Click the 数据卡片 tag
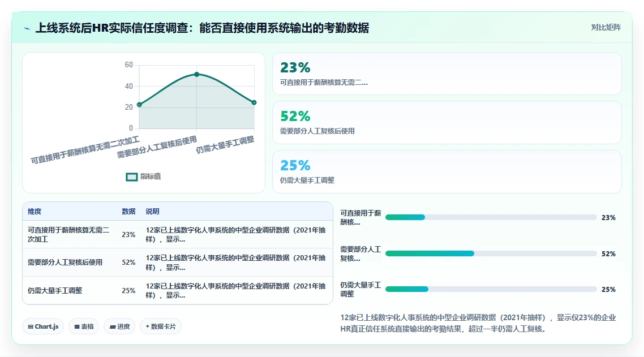The image size is (644, 357). tap(161, 326)
